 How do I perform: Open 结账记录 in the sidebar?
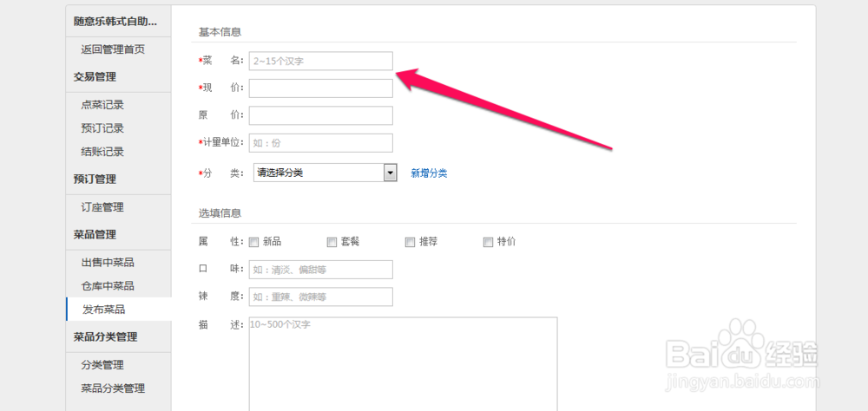coord(102,152)
